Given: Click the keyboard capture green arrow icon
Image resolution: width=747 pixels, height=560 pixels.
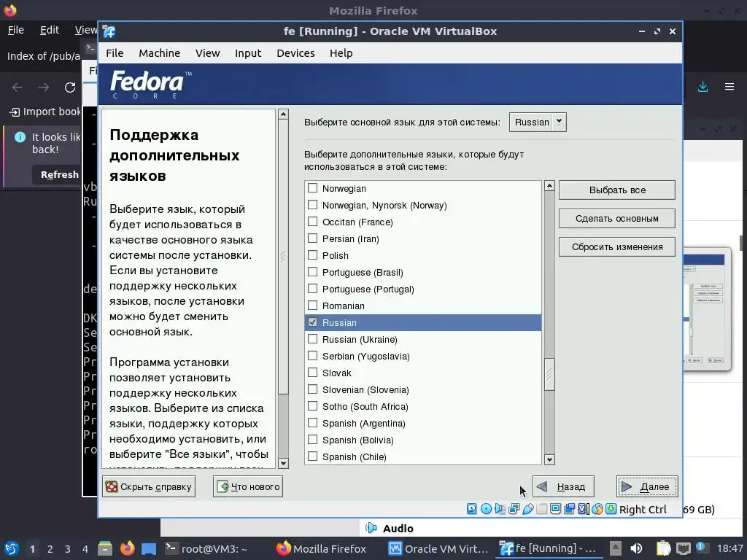Looking at the screenshot, I should (611, 508).
